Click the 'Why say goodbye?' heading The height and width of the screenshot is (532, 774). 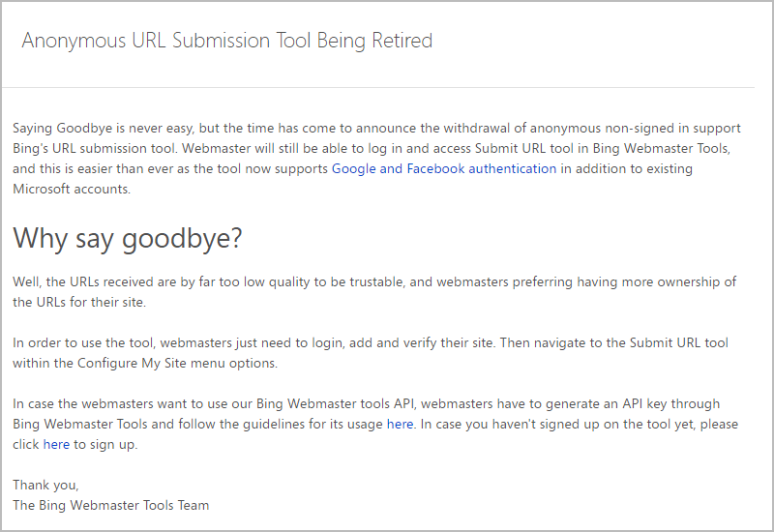point(127,237)
